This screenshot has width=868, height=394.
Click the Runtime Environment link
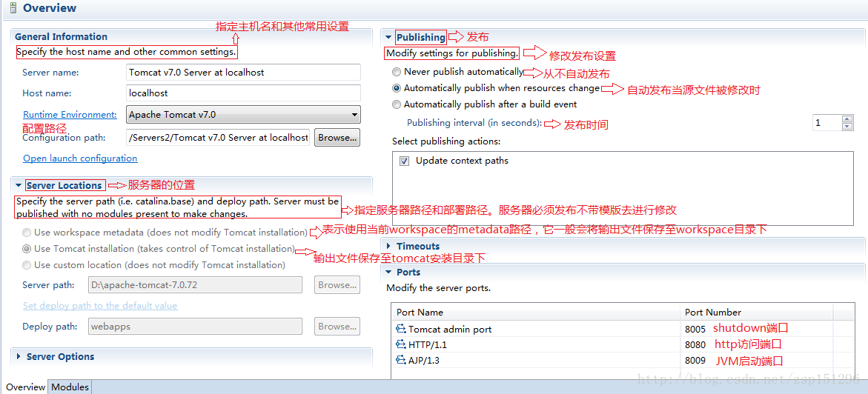pos(70,115)
